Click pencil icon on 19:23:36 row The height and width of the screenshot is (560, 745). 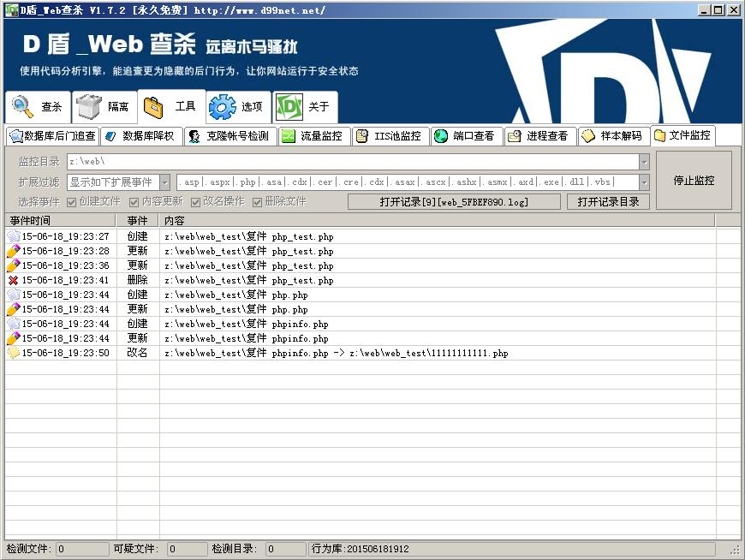click(14, 265)
